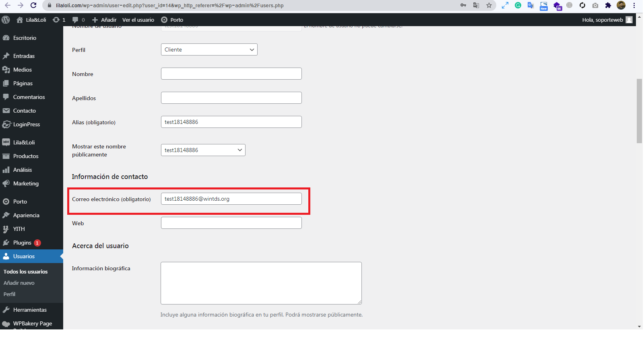Click the Alias input field
644x362 pixels.
pyautogui.click(x=231, y=122)
